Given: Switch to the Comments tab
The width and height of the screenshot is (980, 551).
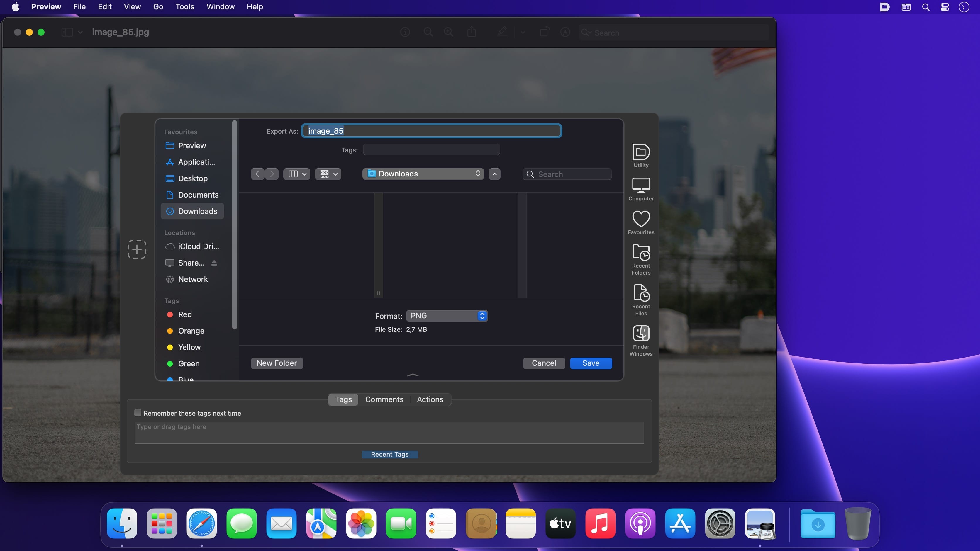Looking at the screenshot, I should point(384,399).
